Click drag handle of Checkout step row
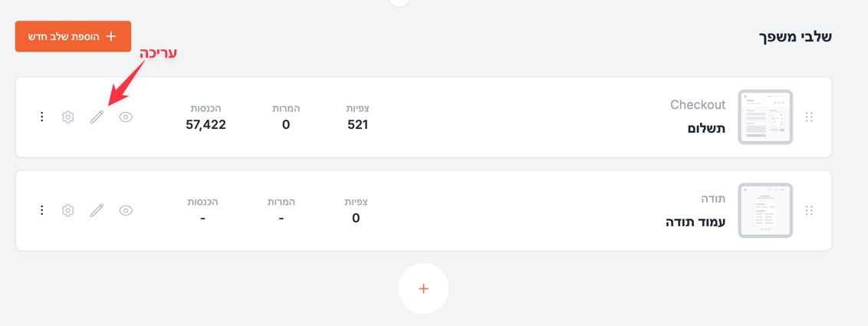 coord(809,117)
